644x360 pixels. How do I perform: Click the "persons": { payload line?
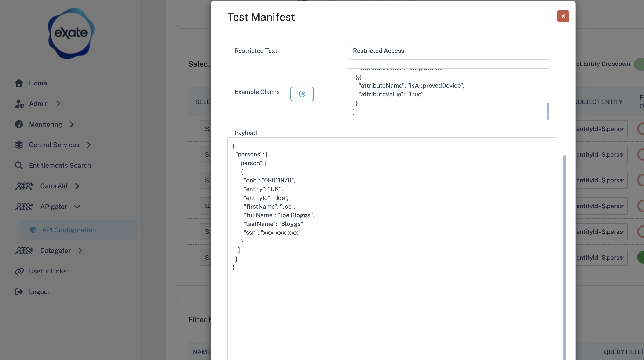(252, 154)
